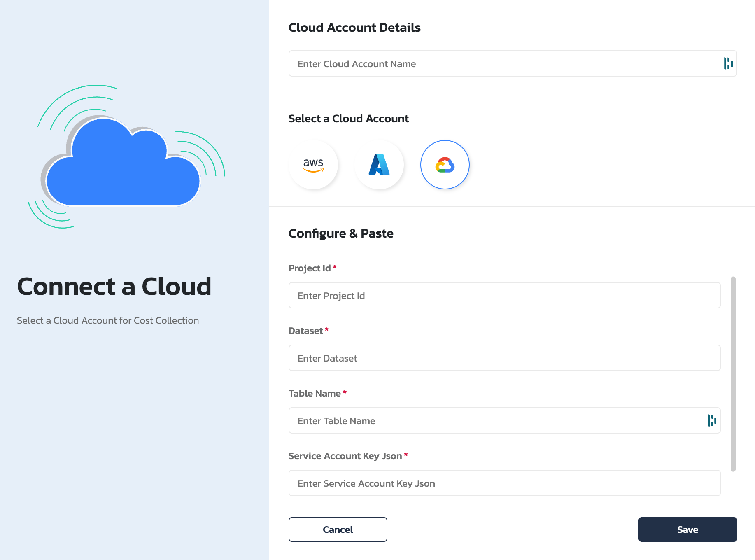Deselect the highlighted Google Cloud icon
The image size is (755, 560).
pyautogui.click(x=445, y=164)
